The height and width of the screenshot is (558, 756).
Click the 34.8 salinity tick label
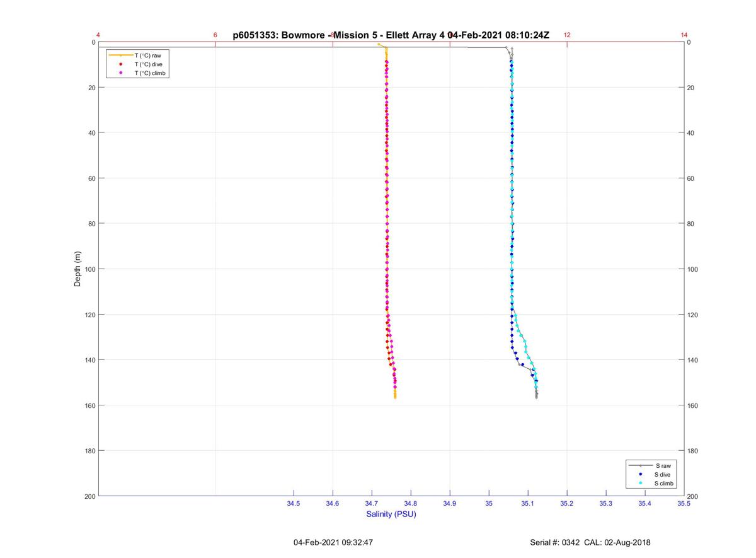point(411,503)
